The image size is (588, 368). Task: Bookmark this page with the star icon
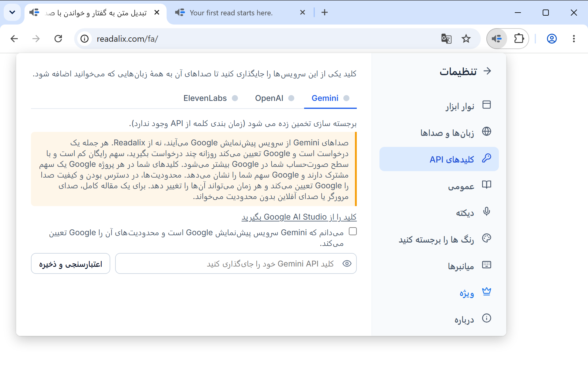[x=466, y=39]
